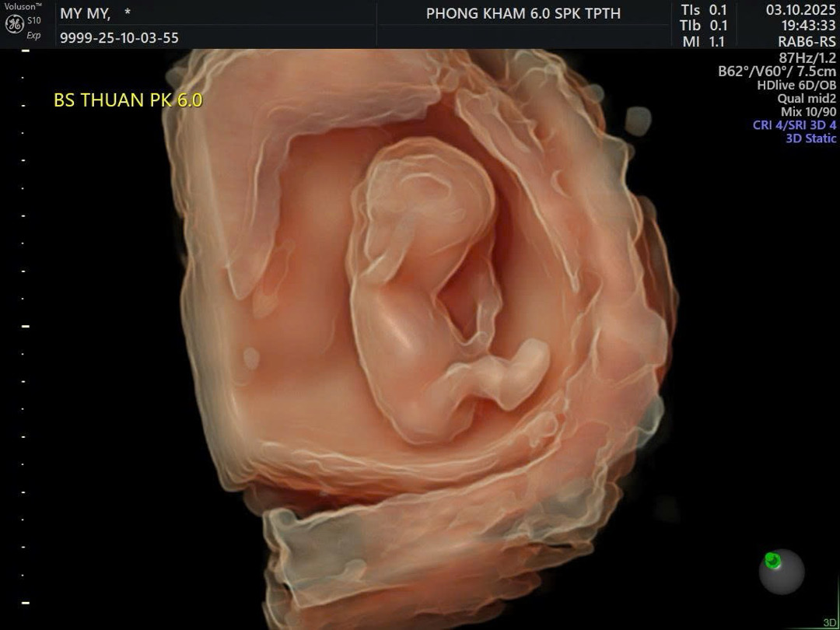Click the MI 1.1 mechanical index readout
This screenshot has width=840, height=630.
point(703,42)
